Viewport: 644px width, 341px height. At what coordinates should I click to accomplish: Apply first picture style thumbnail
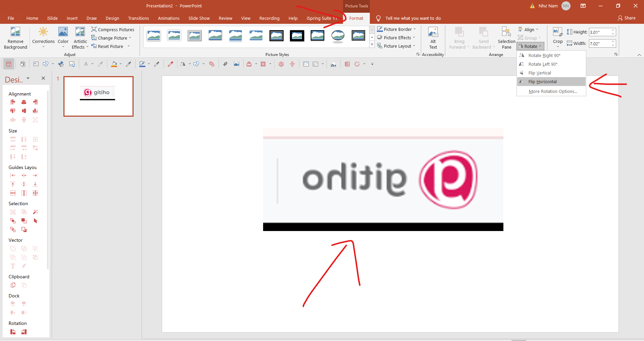click(x=154, y=36)
